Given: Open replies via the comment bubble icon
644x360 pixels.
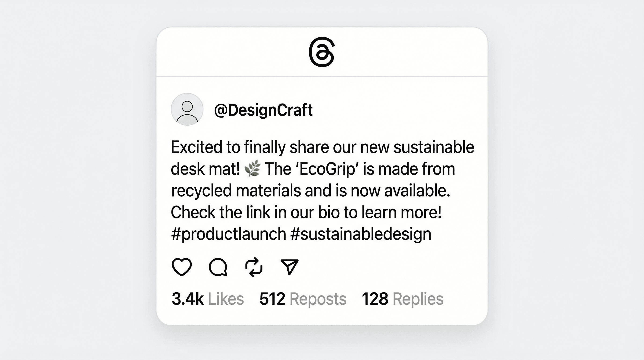Looking at the screenshot, I should (x=218, y=267).
